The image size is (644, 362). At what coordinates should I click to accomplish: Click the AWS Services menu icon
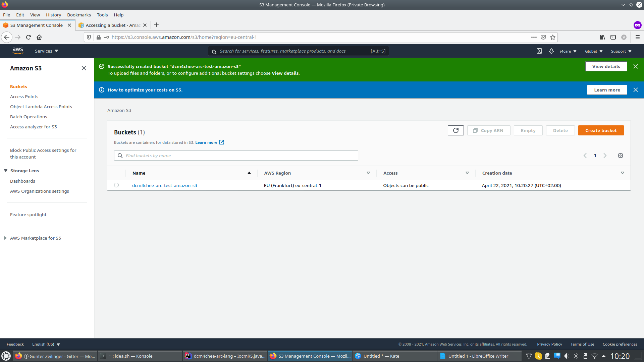46,51
